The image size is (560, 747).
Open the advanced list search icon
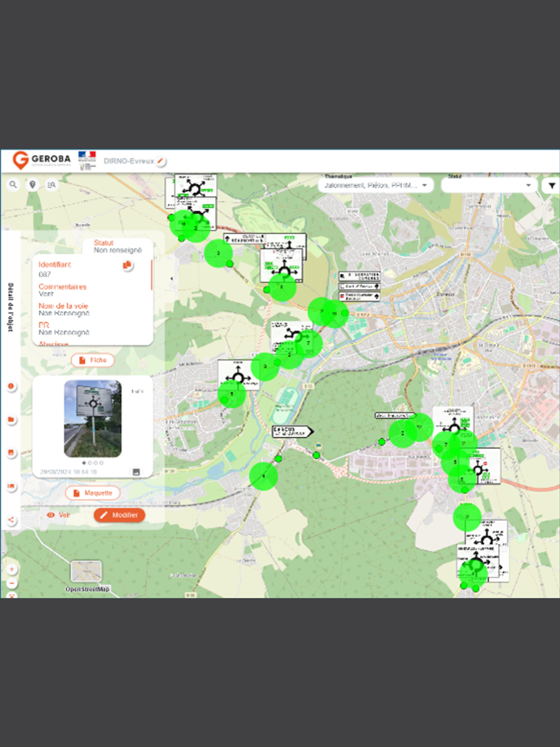[52, 185]
